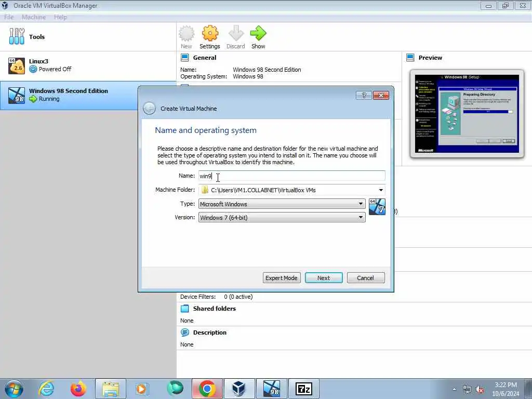This screenshot has width=532, height=399.
Task: Switch to Windows 98 VM taskbar icon
Action: click(x=271, y=389)
